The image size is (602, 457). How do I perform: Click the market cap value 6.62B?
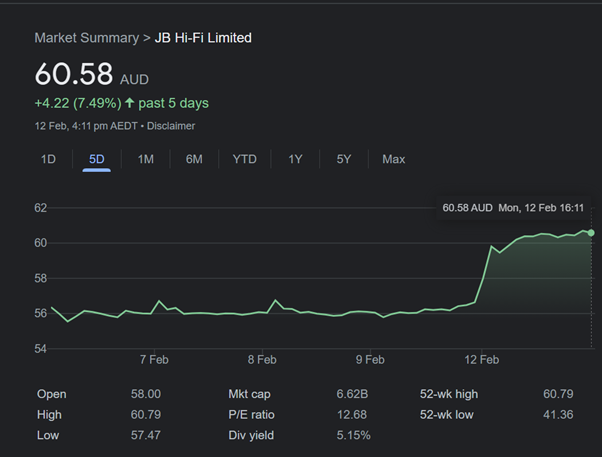pyautogui.click(x=352, y=394)
